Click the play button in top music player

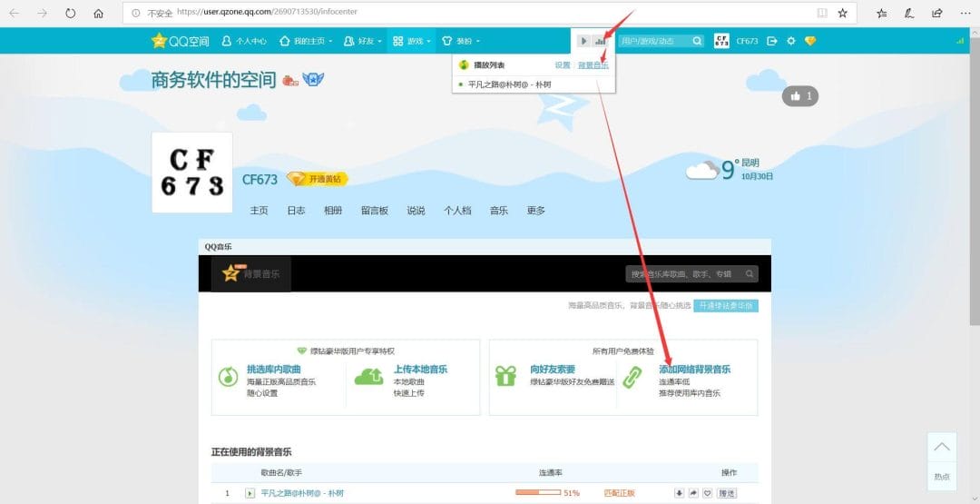(583, 41)
